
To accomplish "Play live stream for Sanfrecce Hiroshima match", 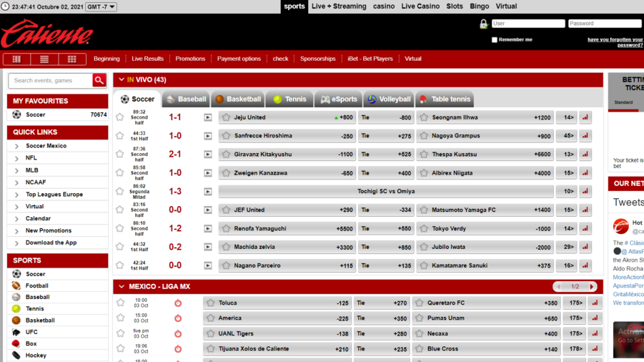I will tap(208, 136).
